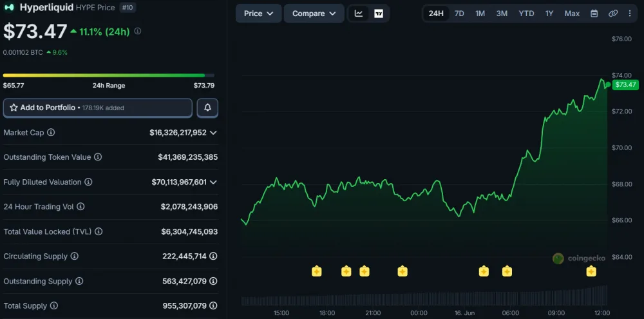Click the news marker after 16. Jun

pyautogui.click(x=484, y=271)
